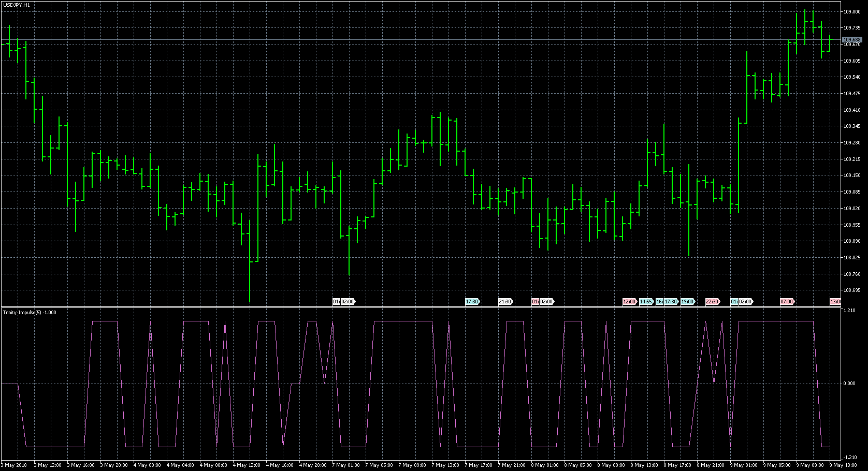The height and width of the screenshot is (471, 868).
Task: Select the pink 22:30 event marker
Action: (712, 302)
